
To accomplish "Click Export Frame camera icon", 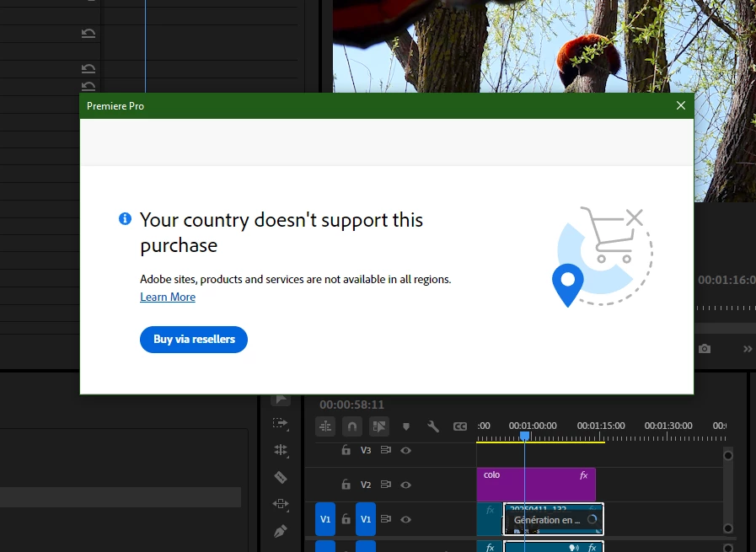I will pyautogui.click(x=705, y=349).
